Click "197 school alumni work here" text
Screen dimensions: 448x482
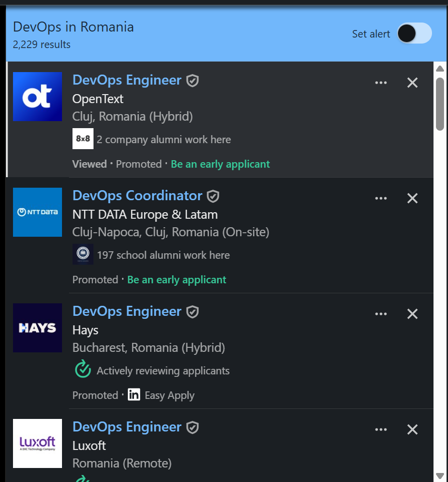click(163, 255)
